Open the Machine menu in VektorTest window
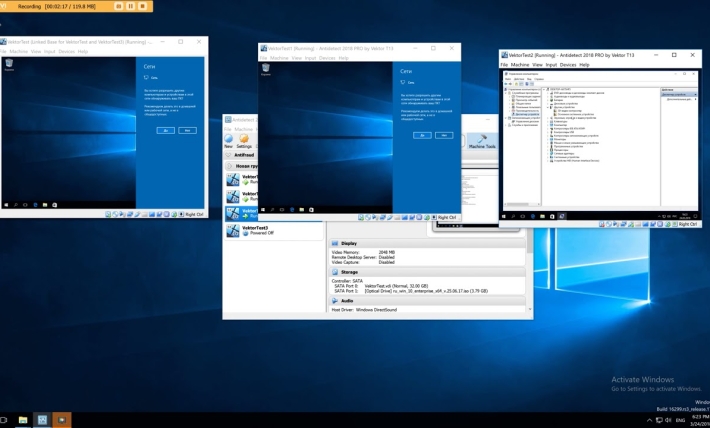 pos(19,52)
